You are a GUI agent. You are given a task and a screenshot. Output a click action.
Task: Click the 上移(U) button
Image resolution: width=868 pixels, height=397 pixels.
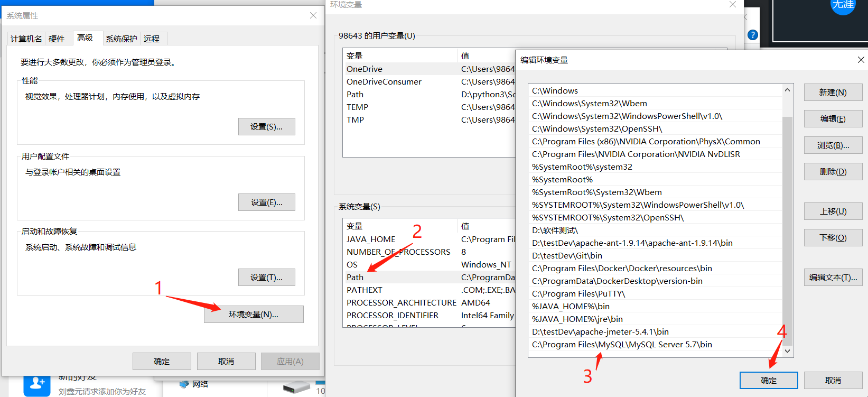833,211
